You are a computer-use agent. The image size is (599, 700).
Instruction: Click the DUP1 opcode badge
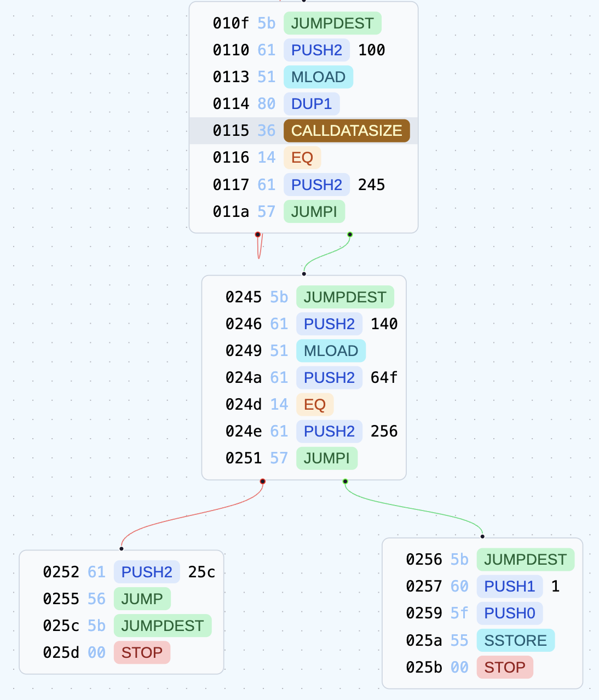click(x=311, y=104)
